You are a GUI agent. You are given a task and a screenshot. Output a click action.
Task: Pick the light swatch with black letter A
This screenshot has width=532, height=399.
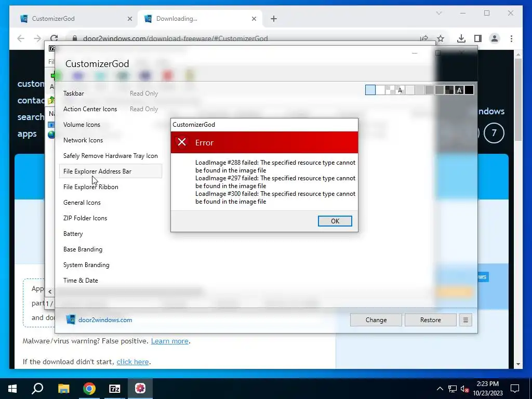coord(400,90)
